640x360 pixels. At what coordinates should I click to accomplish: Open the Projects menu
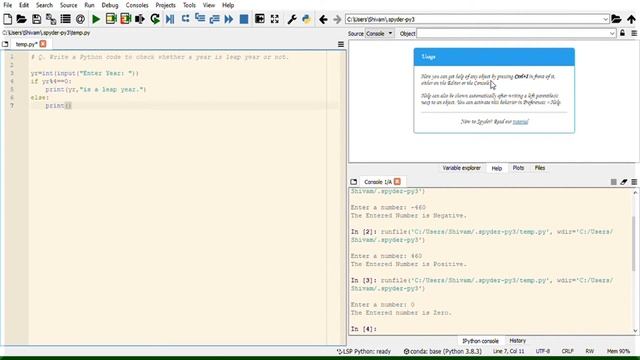pos(165,5)
